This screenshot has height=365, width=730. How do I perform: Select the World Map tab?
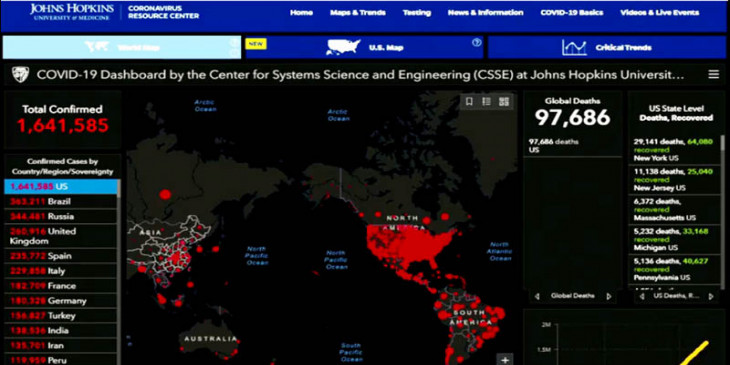click(x=122, y=47)
